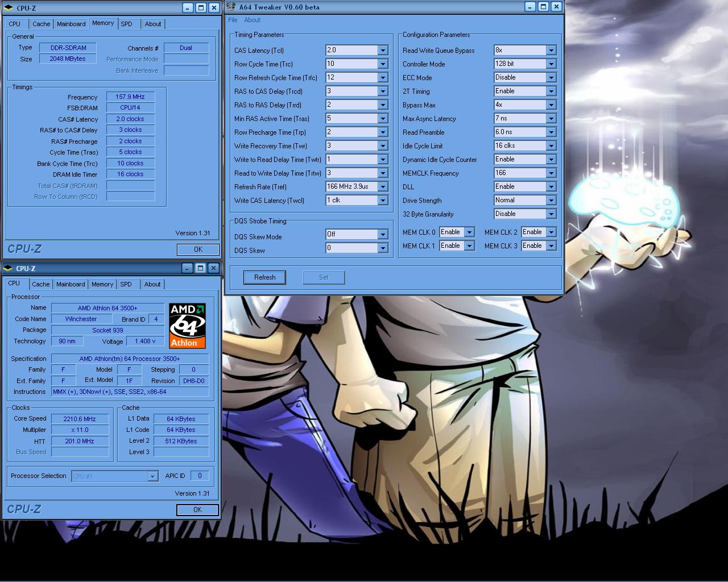This screenshot has height=582, width=728.
Task: Open the ECC Mode dropdown
Action: tap(551, 77)
